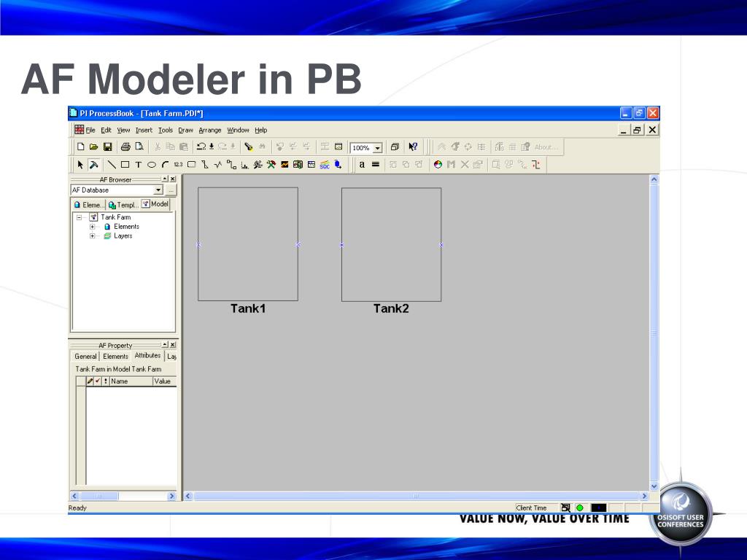The image size is (747, 560).
Task: Close the AF Browser panel
Action: click(x=172, y=179)
